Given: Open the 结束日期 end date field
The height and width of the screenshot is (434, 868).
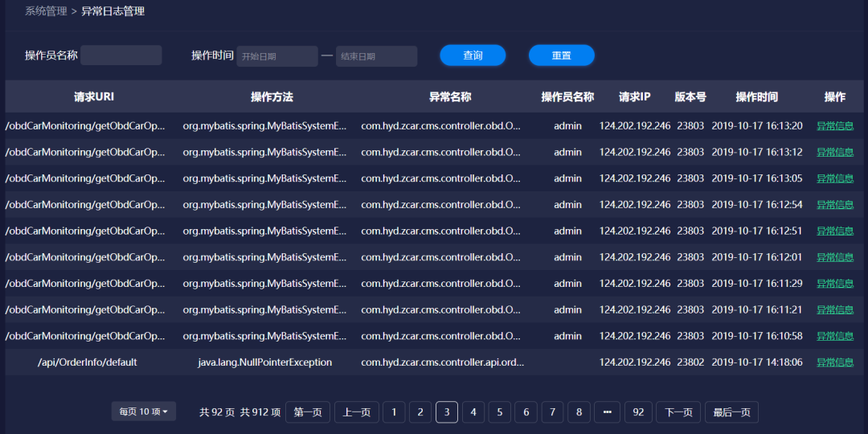Looking at the screenshot, I should (x=376, y=56).
